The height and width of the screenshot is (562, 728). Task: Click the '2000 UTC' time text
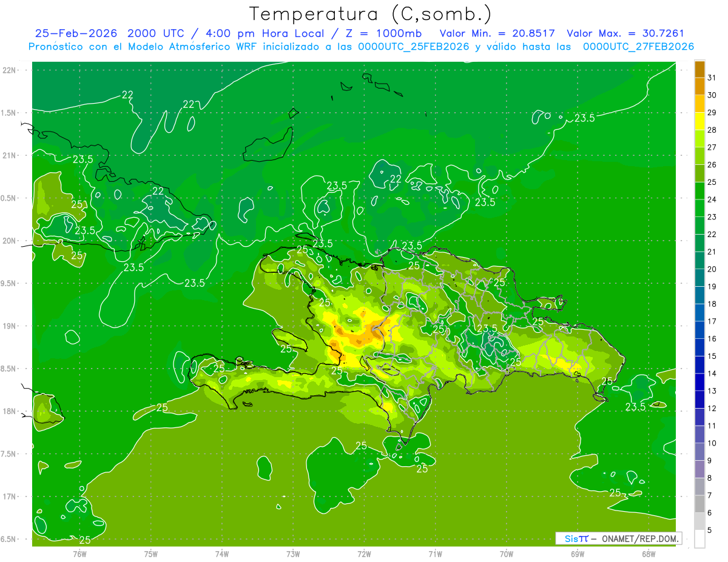[157, 33]
